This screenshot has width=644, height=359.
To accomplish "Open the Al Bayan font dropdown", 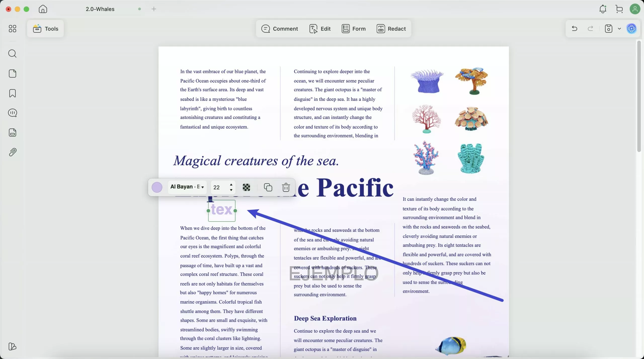I will click(187, 187).
